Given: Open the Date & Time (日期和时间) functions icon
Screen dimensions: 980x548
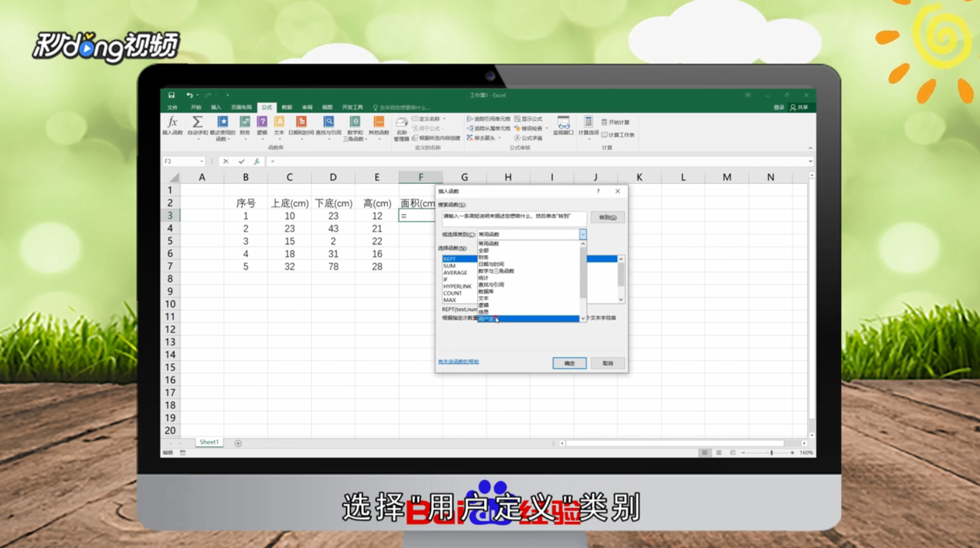Looking at the screenshot, I should pyautogui.click(x=301, y=122).
